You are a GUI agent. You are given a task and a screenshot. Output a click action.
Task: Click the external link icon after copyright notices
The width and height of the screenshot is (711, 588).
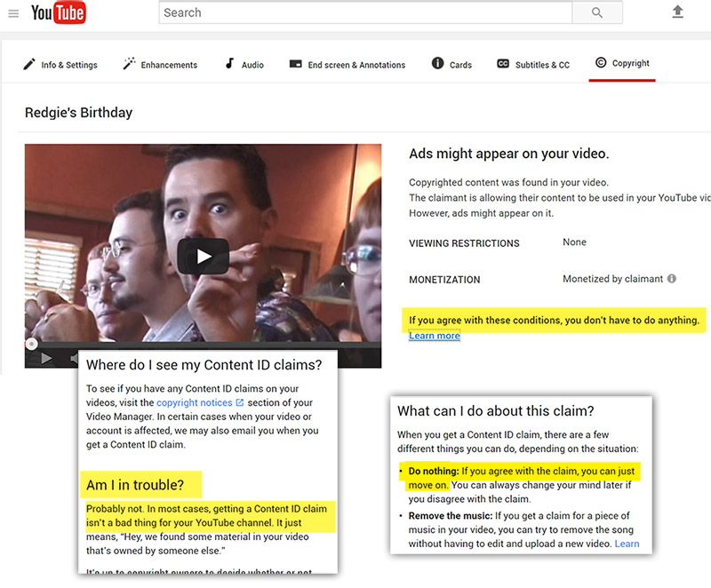coord(240,402)
